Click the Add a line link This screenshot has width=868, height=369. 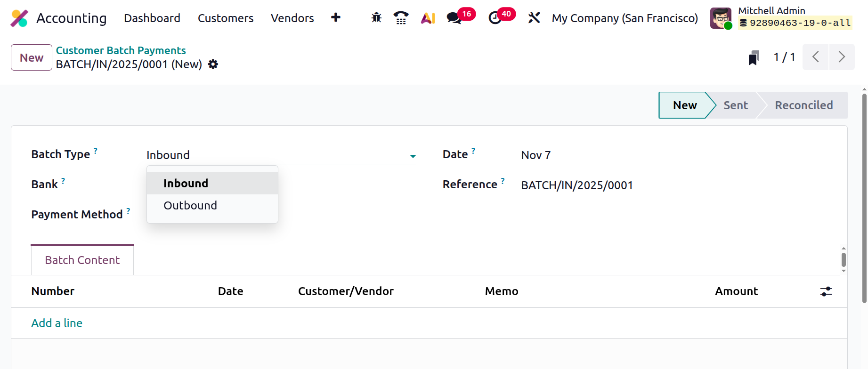57,323
